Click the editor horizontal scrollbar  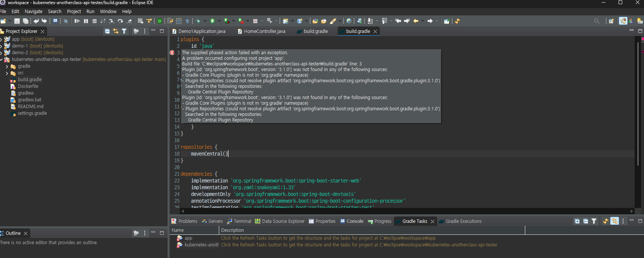407,211
